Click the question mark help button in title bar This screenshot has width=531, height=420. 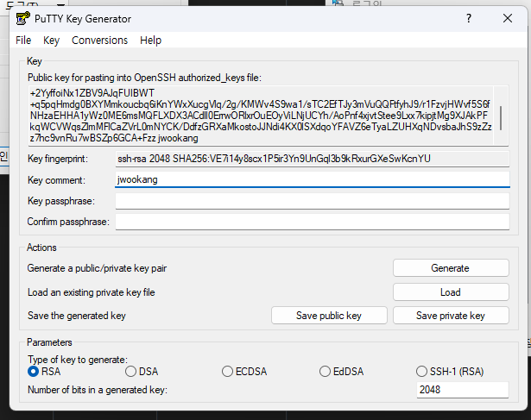(x=469, y=18)
